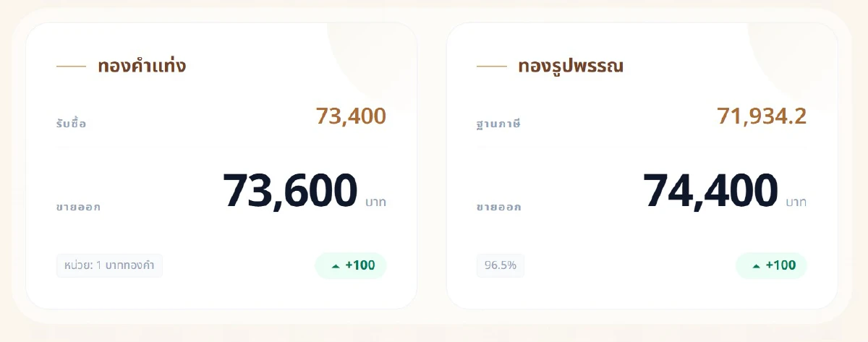
Task: Click the รับซื้อ label
Action: click(x=71, y=124)
